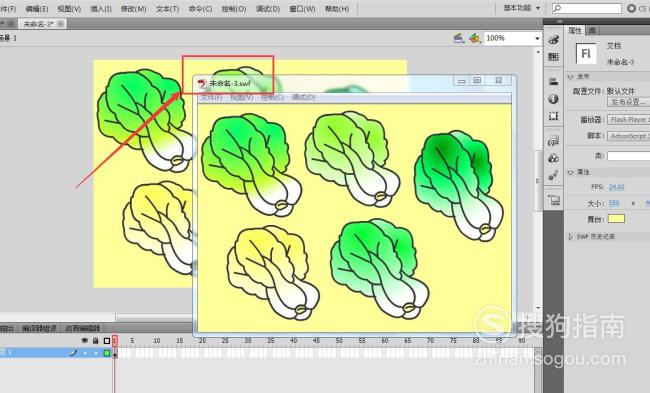Click the search magnifier icon in top bar
Screen dimensions: 650x393
point(558,8)
